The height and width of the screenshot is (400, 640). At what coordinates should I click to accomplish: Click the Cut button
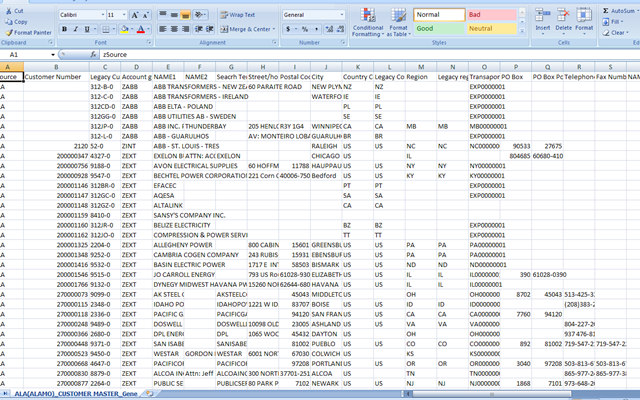[x=15, y=11]
